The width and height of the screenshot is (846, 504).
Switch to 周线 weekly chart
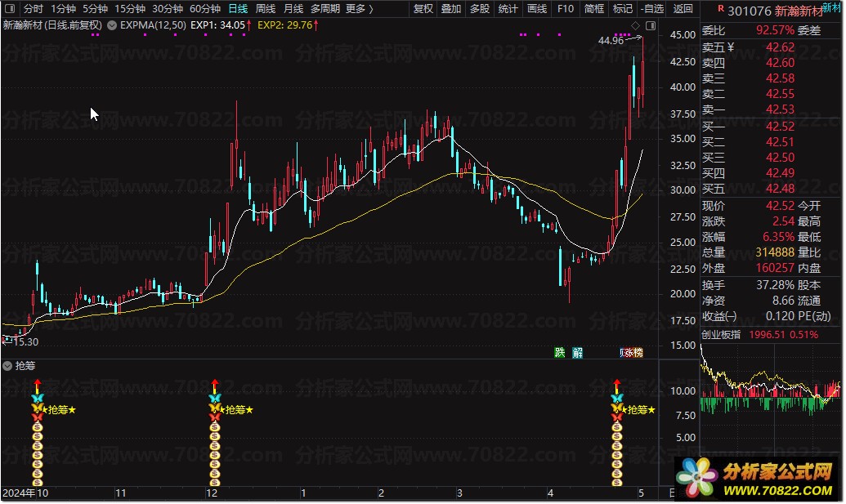coord(266,9)
